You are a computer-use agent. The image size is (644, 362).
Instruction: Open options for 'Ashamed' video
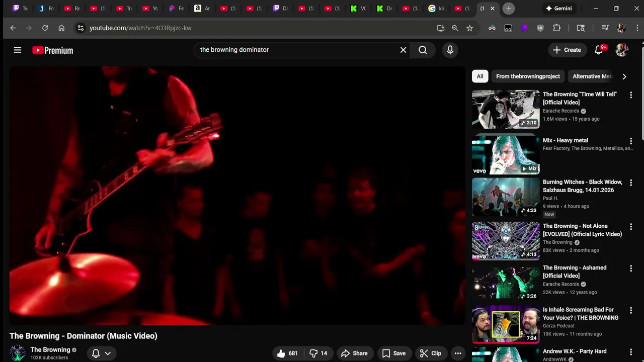click(631, 269)
